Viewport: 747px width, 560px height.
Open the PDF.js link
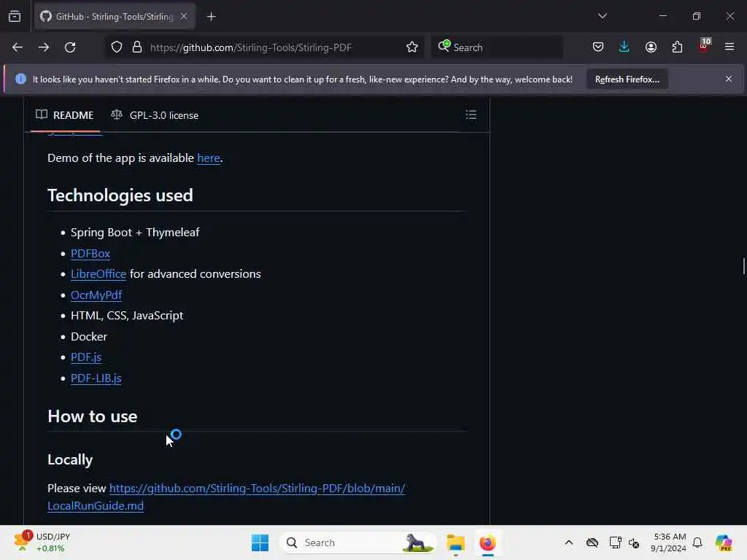86,357
